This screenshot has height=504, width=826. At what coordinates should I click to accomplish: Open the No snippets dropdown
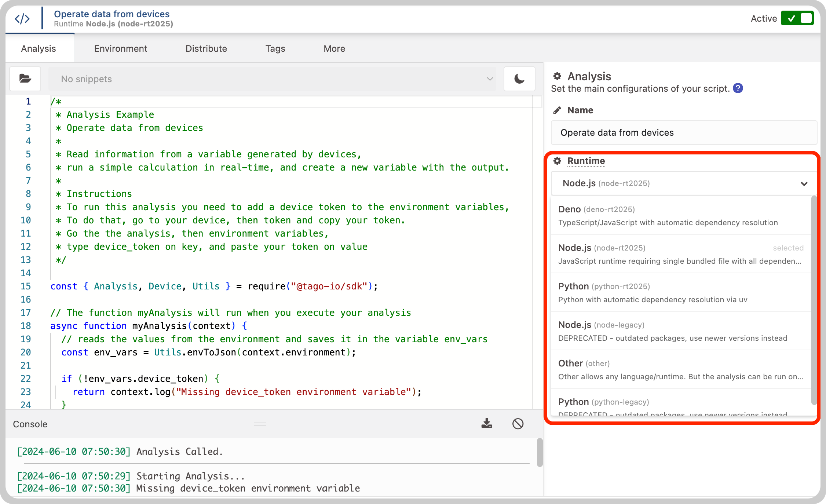point(272,79)
